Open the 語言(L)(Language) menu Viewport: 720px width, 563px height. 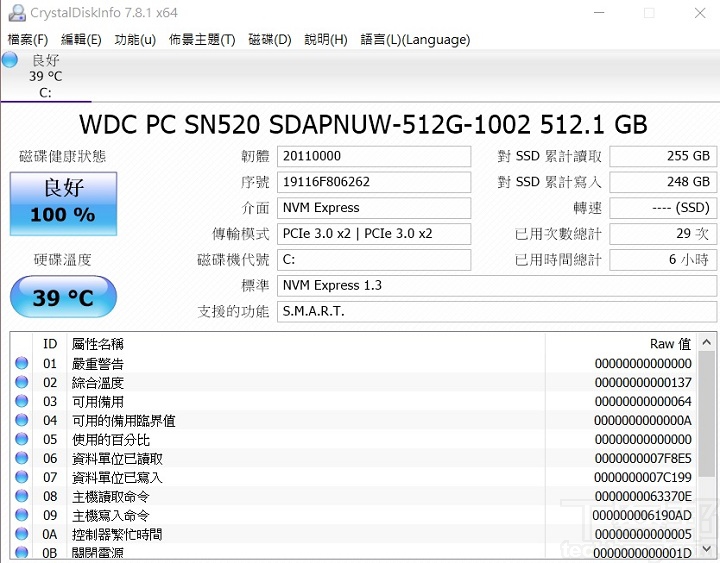416,39
